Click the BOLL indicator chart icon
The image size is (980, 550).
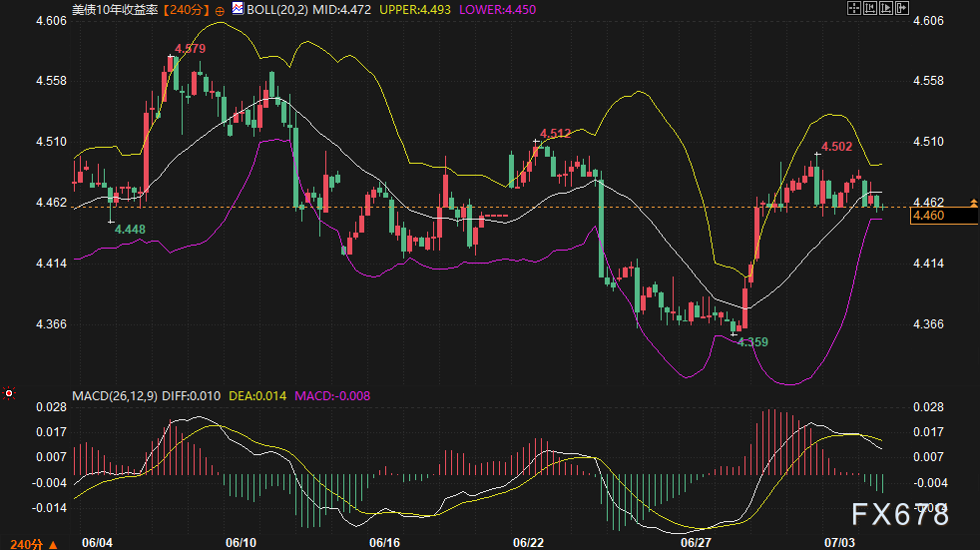point(239,8)
